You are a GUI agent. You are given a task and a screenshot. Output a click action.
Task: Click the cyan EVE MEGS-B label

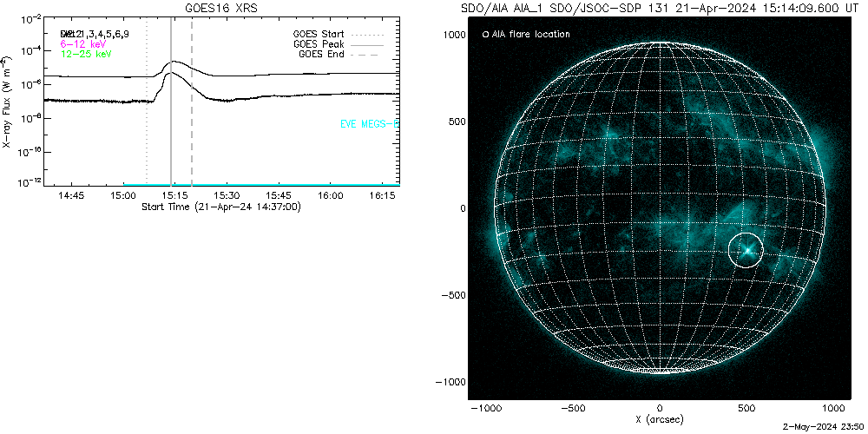(369, 124)
